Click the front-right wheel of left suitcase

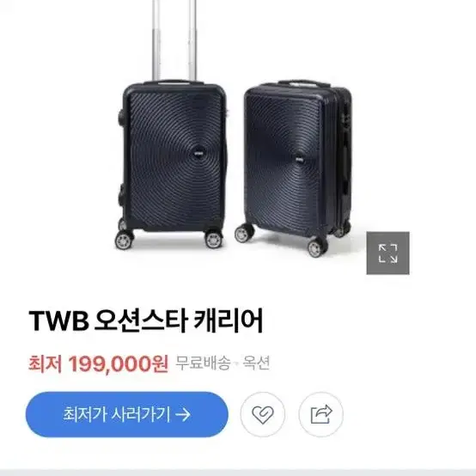[x=214, y=239]
